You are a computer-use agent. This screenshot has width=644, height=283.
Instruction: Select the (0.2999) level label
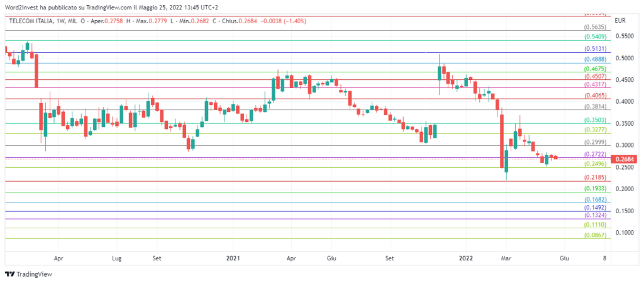[595, 143]
